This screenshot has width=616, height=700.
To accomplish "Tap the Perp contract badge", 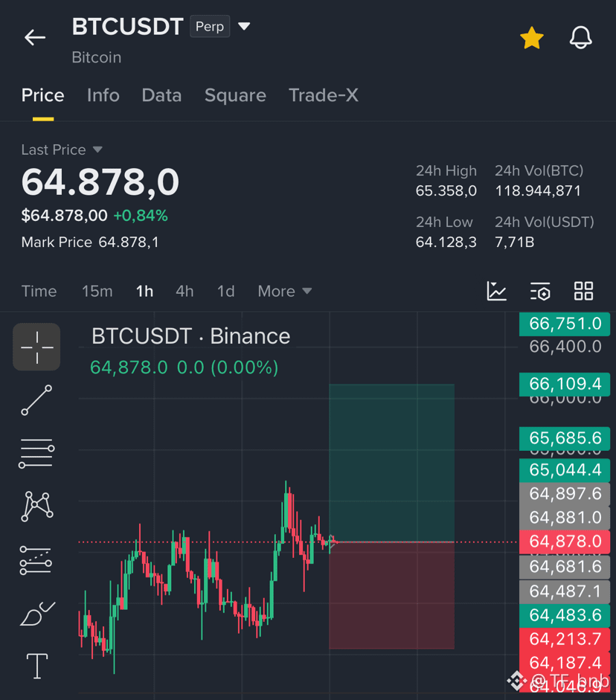I will click(x=210, y=26).
